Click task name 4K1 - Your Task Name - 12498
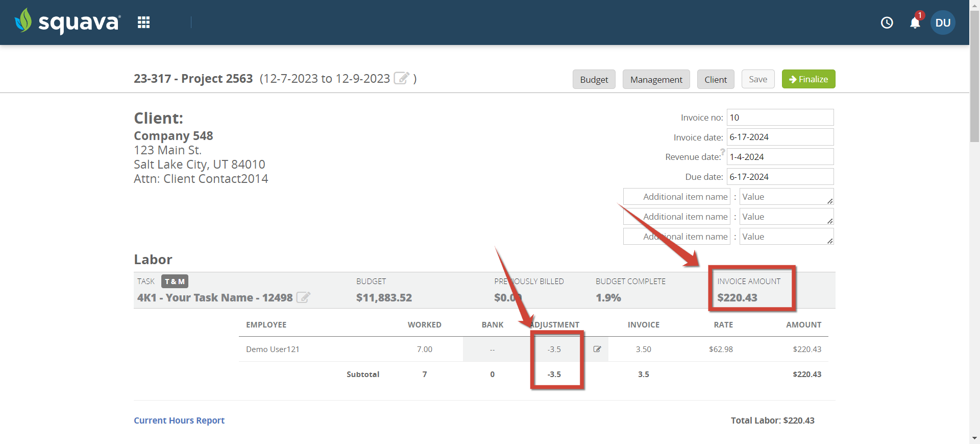This screenshot has width=980, height=444. (x=215, y=297)
